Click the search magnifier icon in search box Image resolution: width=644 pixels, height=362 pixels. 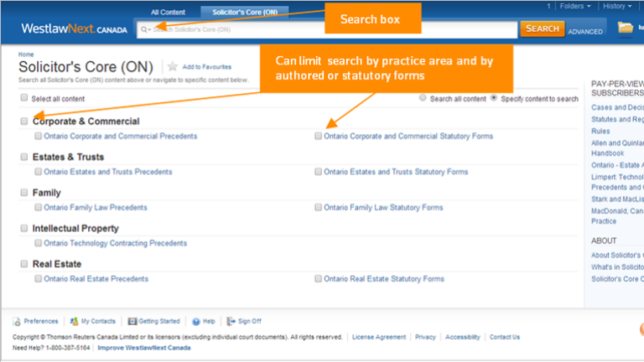144,29
